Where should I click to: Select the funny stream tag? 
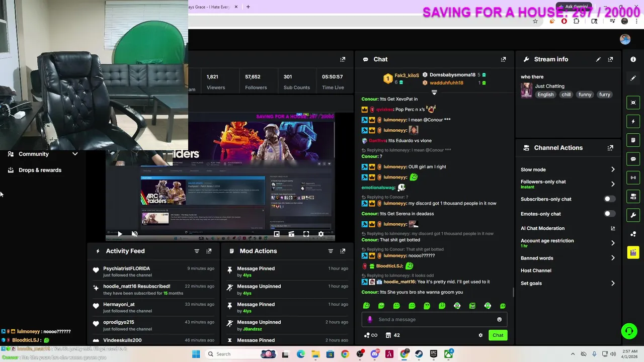[585, 95]
